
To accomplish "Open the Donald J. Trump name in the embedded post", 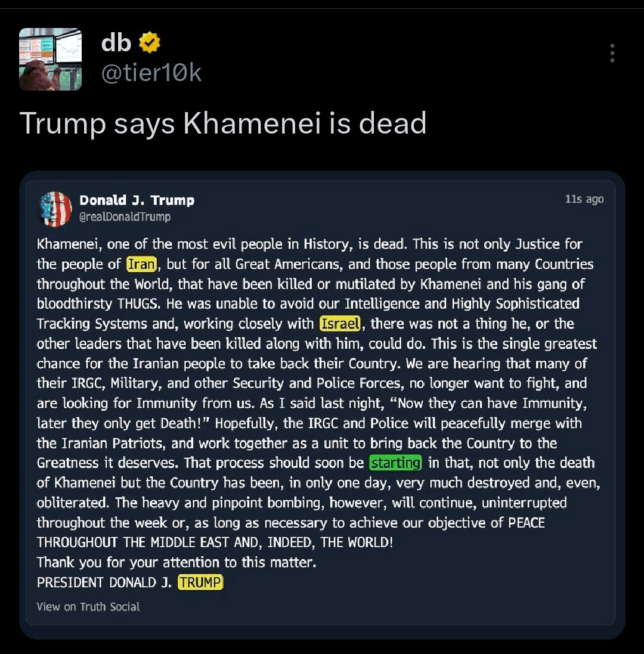I will (137, 200).
